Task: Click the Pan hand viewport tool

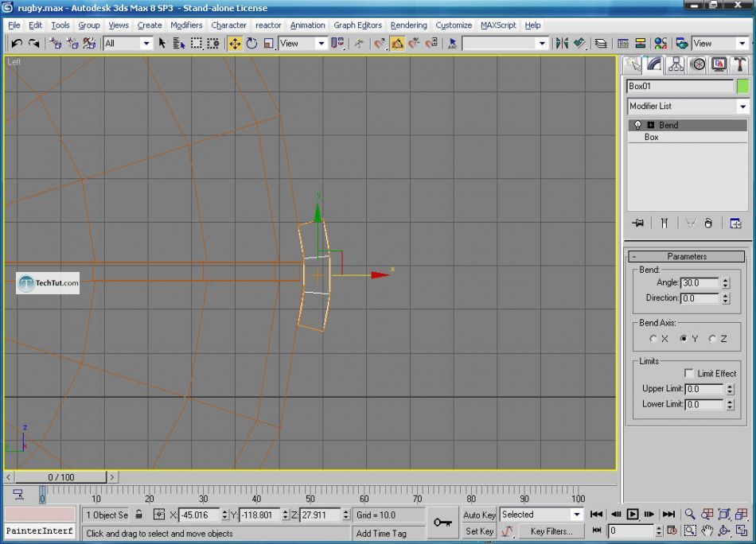Action: pyautogui.click(x=707, y=531)
